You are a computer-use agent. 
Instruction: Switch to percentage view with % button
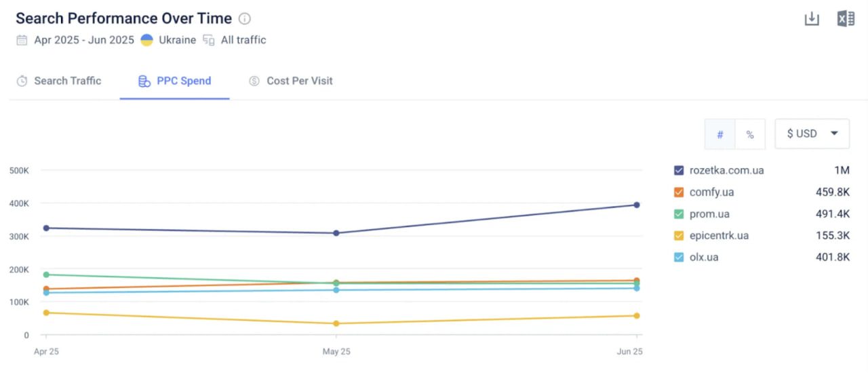(750, 134)
